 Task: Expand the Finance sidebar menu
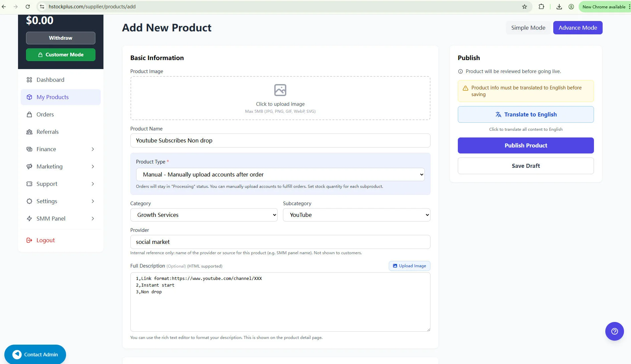60,149
